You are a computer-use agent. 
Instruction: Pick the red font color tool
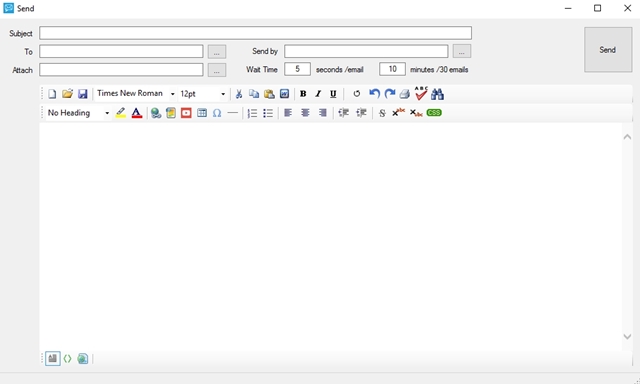click(137, 113)
